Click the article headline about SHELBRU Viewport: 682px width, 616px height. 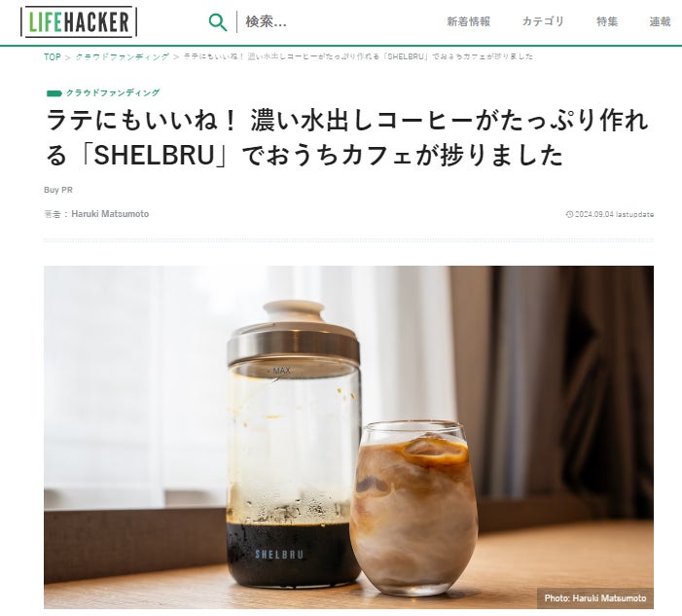347,138
